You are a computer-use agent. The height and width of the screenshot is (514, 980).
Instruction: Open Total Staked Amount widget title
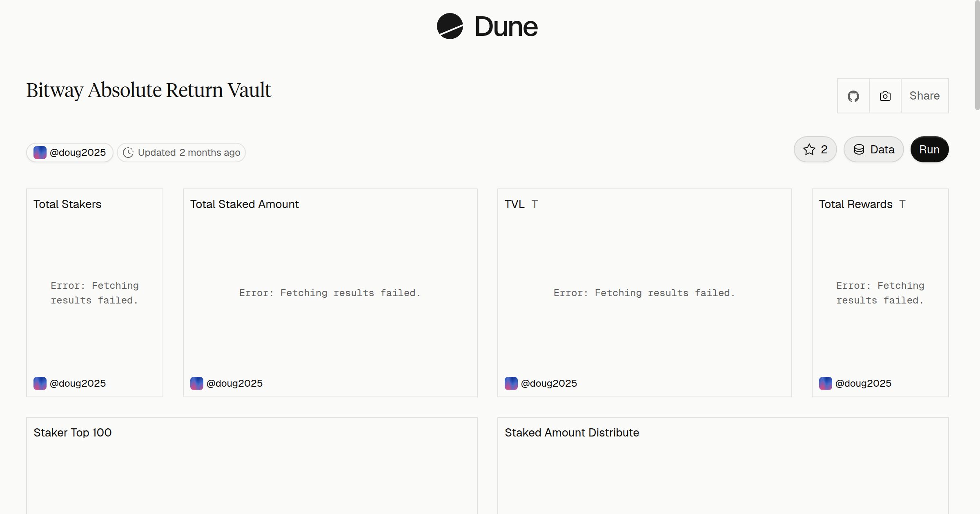coord(245,204)
